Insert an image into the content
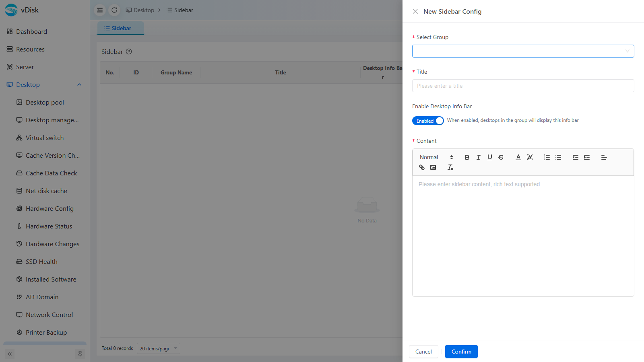The width and height of the screenshot is (644, 362). click(433, 167)
